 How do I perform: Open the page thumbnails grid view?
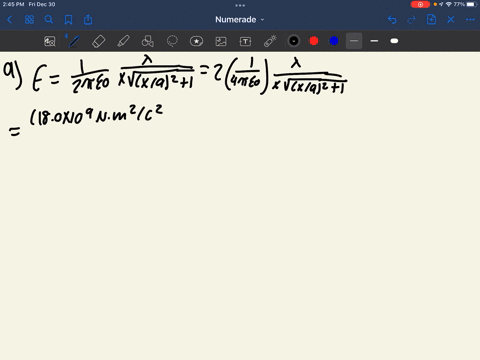tap(29, 20)
